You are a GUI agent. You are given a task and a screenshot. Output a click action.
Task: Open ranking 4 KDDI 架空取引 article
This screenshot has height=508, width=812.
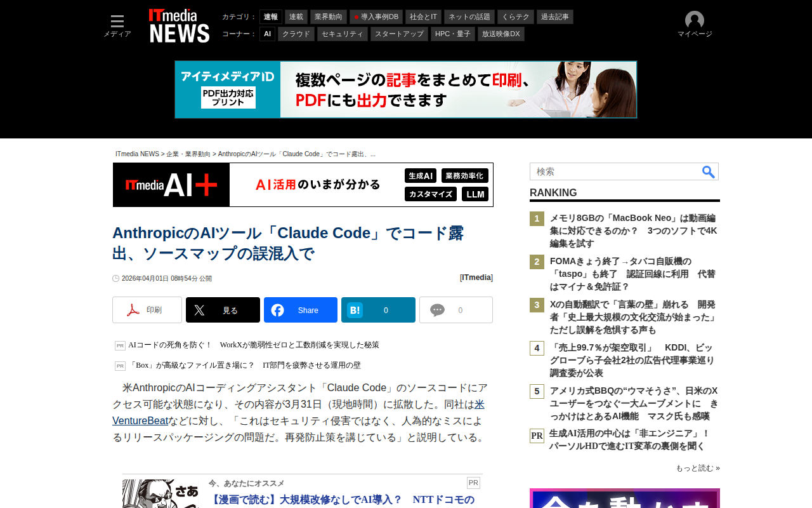(x=632, y=361)
